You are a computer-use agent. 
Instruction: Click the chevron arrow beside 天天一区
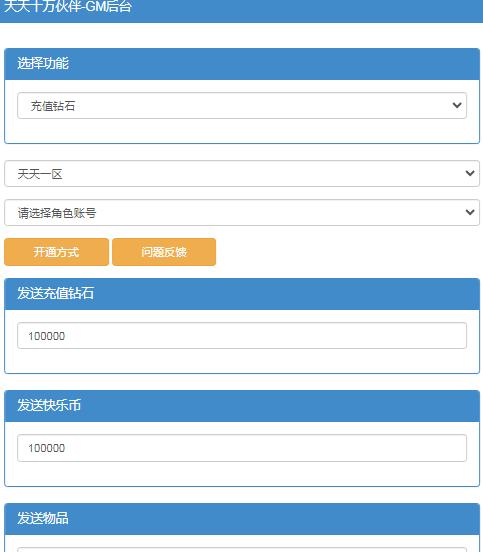pyautogui.click(x=470, y=173)
